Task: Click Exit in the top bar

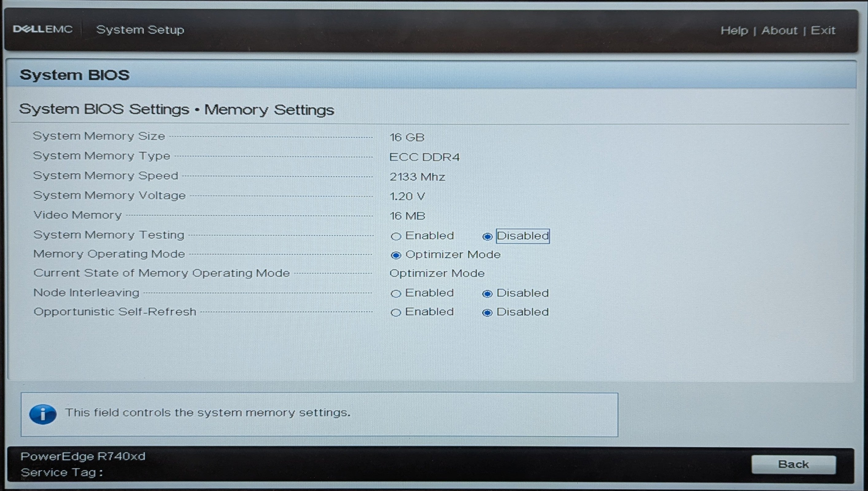Action: coord(823,30)
